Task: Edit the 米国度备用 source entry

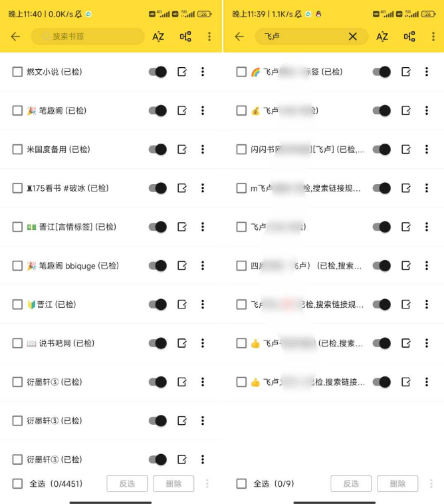Action: (x=182, y=149)
